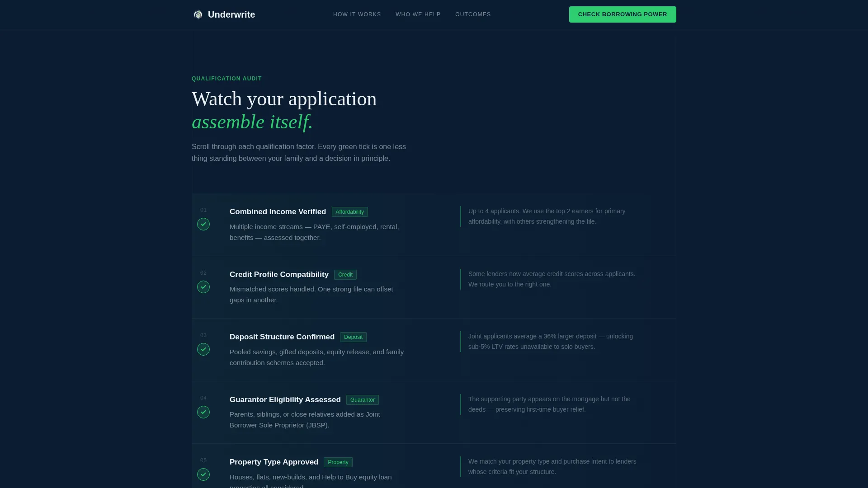Viewport: 868px width, 488px height.
Task: Click the 'Multiple income streams' description
Action: [x=314, y=232]
